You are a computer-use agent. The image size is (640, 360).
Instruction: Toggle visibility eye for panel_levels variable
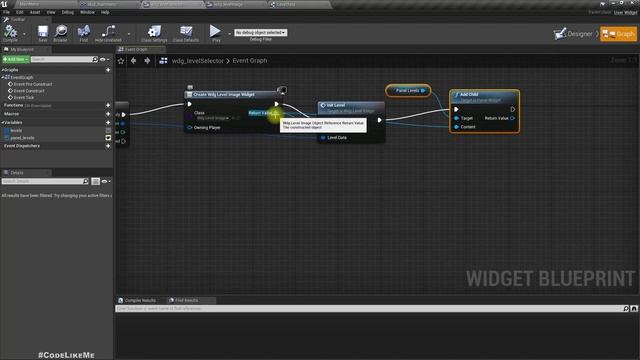pyautogui.click(x=108, y=138)
